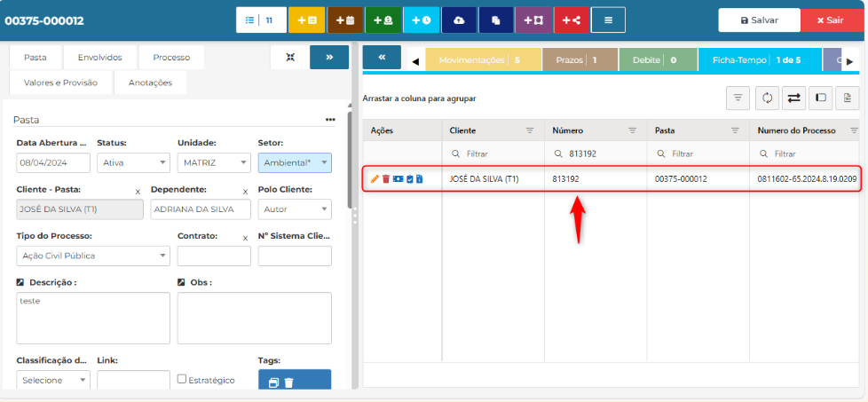This screenshot has height=402, width=868.
Task: Click the expand icon next to Obs
Action: [x=181, y=282]
